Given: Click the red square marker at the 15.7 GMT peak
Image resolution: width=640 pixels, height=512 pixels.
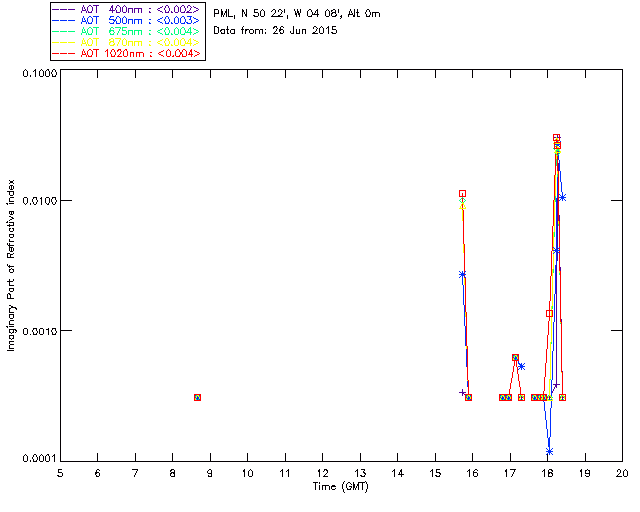Looking at the screenshot, I should click(462, 193).
